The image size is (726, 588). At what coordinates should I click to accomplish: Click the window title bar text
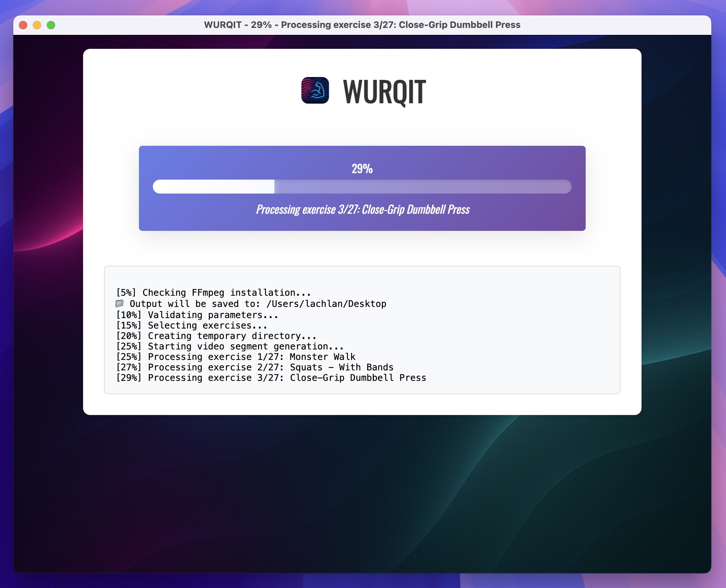pyautogui.click(x=362, y=25)
